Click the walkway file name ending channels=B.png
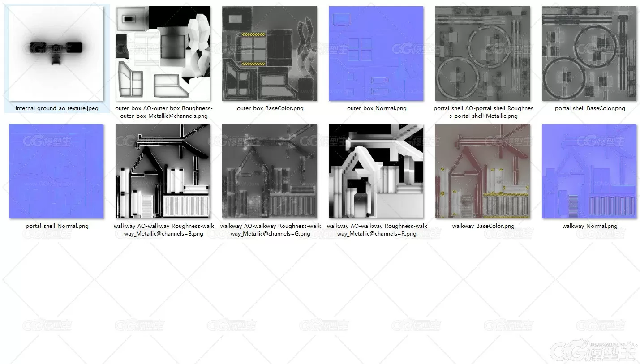The height and width of the screenshot is (364, 640). tap(164, 230)
